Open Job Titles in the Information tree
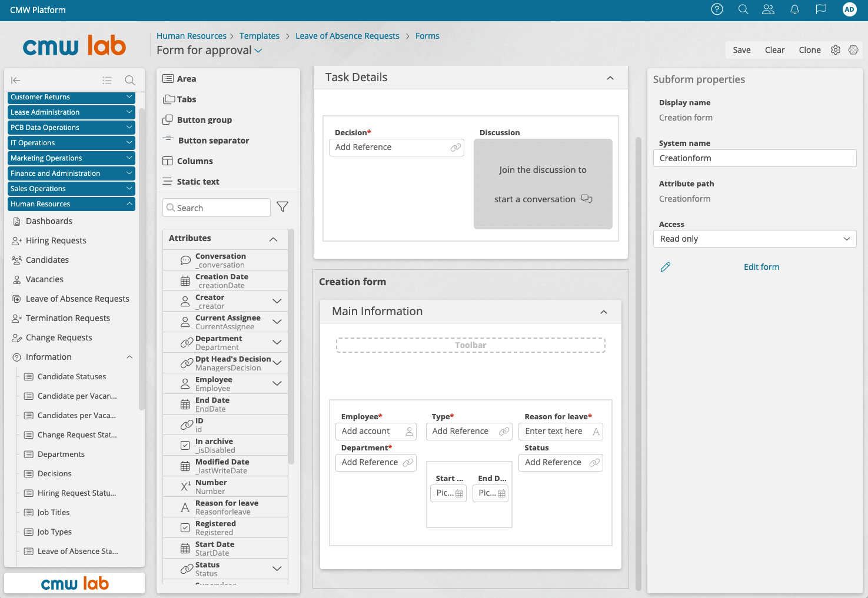This screenshot has height=598, width=868. coord(53,513)
